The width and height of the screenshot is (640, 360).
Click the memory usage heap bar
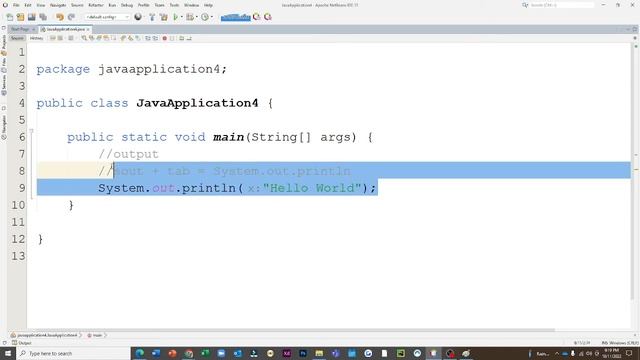236,17
